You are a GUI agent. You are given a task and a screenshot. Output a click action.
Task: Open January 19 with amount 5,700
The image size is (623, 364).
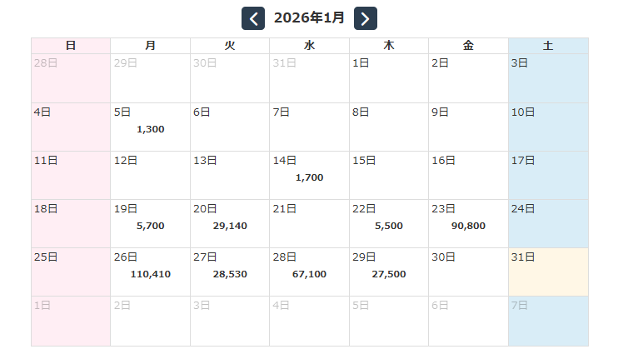150,224
